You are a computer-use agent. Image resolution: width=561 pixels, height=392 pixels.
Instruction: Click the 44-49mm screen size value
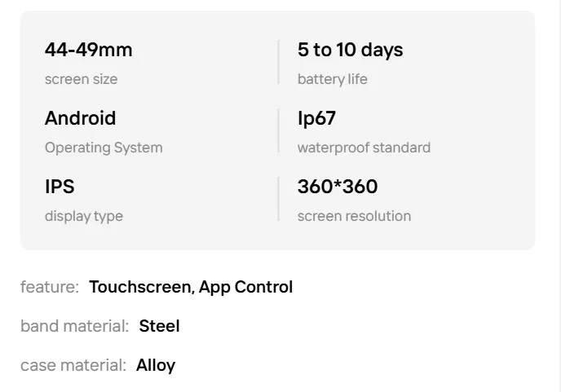pos(88,50)
